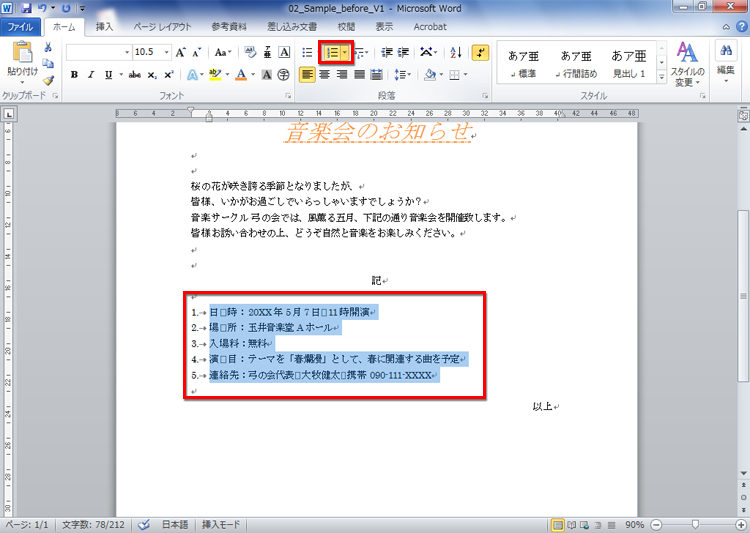
Task: Open the font name combo box
Action: coord(98,52)
